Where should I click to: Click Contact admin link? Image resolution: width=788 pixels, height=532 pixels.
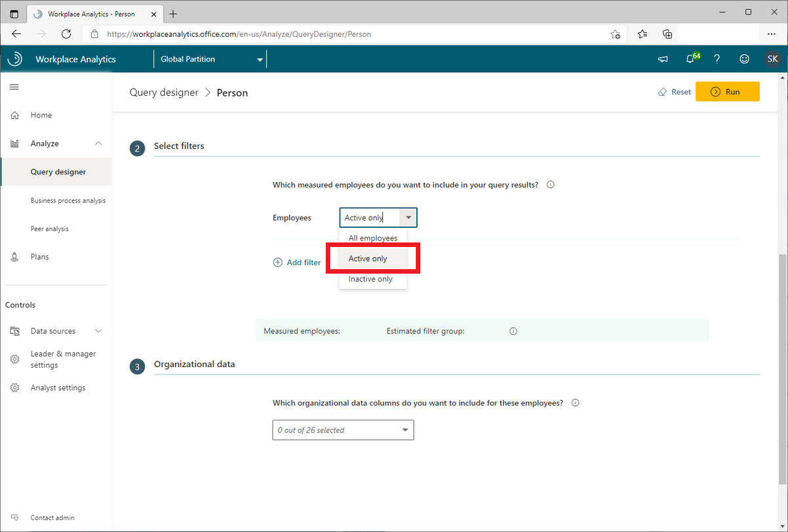[x=53, y=518]
